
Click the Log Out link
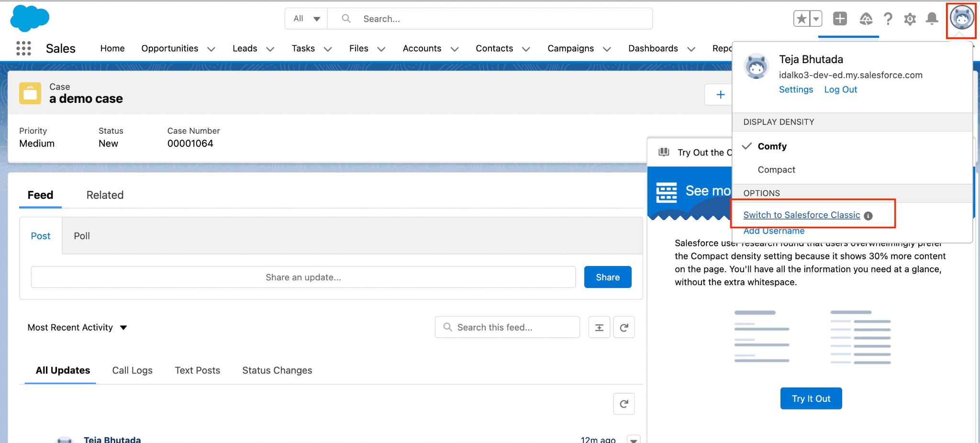tap(840, 89)
